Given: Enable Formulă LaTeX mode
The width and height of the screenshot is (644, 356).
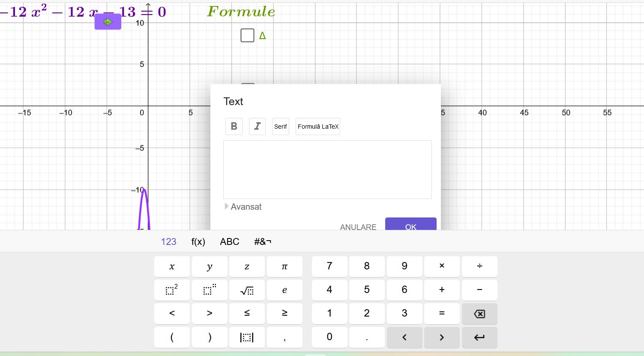Looking at the screenshot, I should pyautogui.click(x=318, y=127).
